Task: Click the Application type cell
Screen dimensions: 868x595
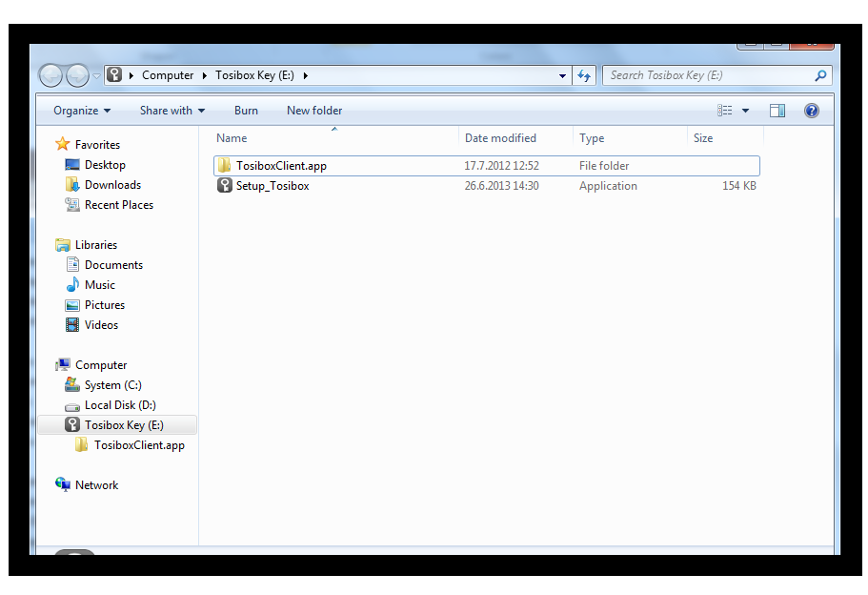Action: tap(608, 186)
